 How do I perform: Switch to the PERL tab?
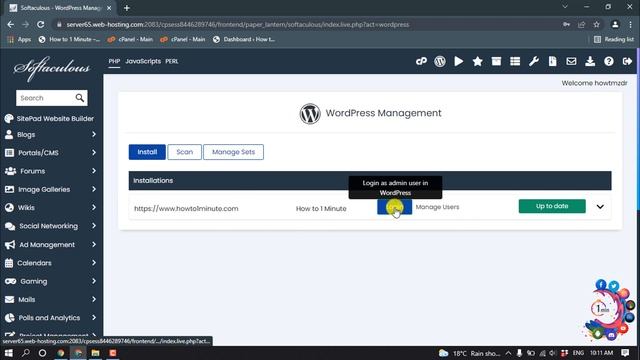[172, 61]
